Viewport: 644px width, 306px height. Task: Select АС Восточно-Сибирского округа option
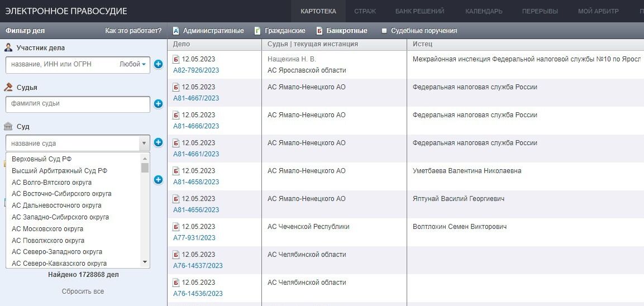(x=61, y=193)
